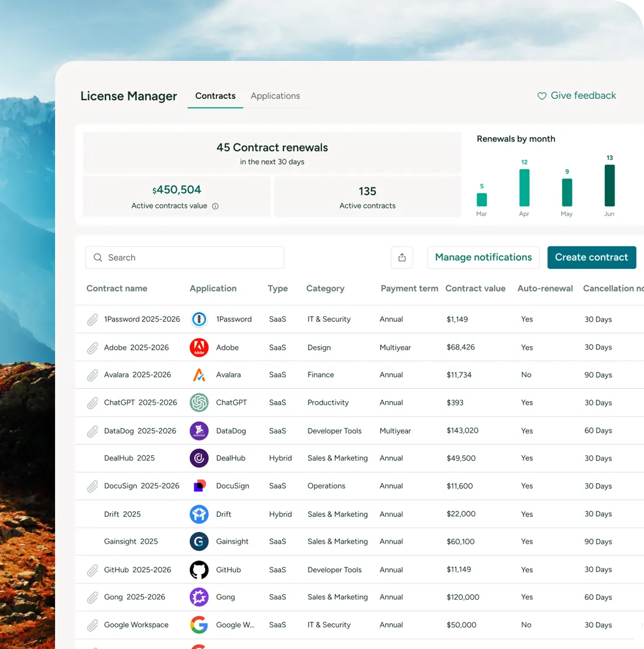Open the attachment for 1Password 2025-2026
Image resolution: width=644 pixels, height=649 pixels.
click(x=93, y=320)
